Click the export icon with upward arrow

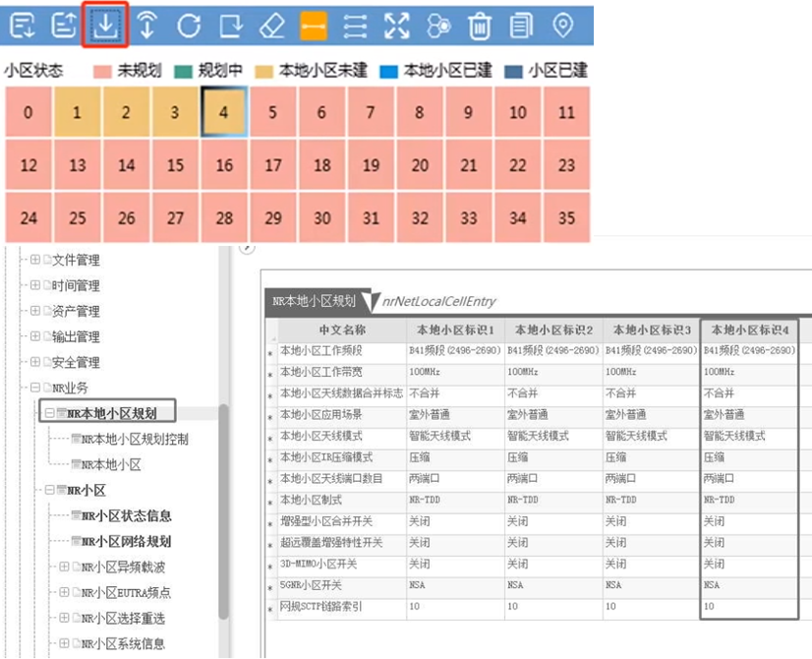coord(62,25)
